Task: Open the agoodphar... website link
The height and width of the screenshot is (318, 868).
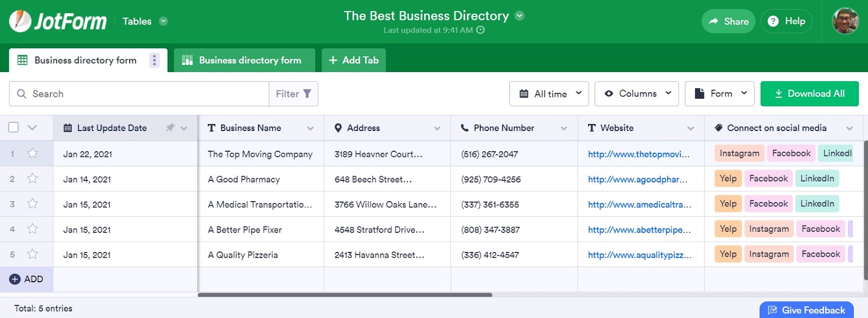Action: (637, 179)
